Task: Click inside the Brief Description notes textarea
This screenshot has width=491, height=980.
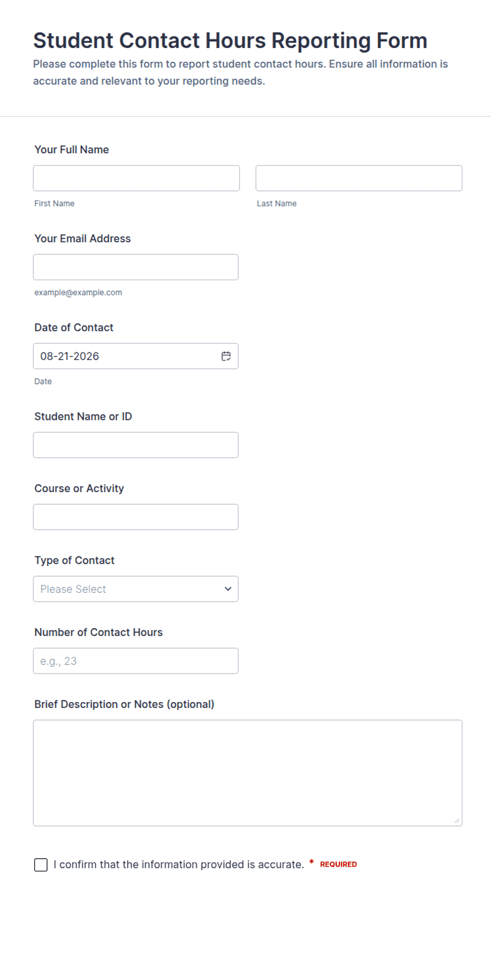Action: coord(248,773)
